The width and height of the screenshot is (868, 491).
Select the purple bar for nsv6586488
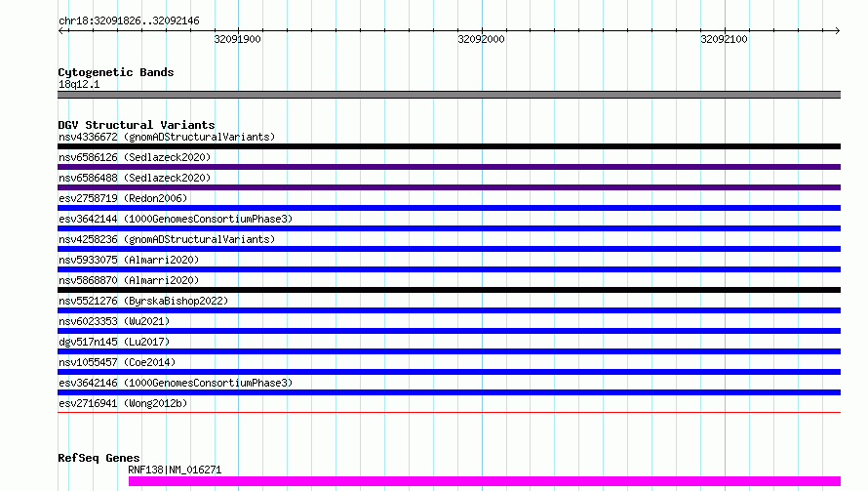449,187
